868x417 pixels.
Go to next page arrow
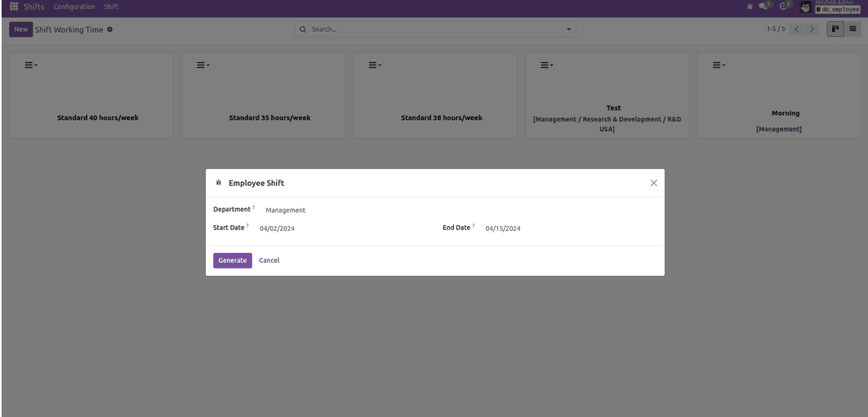coord(812,29)
